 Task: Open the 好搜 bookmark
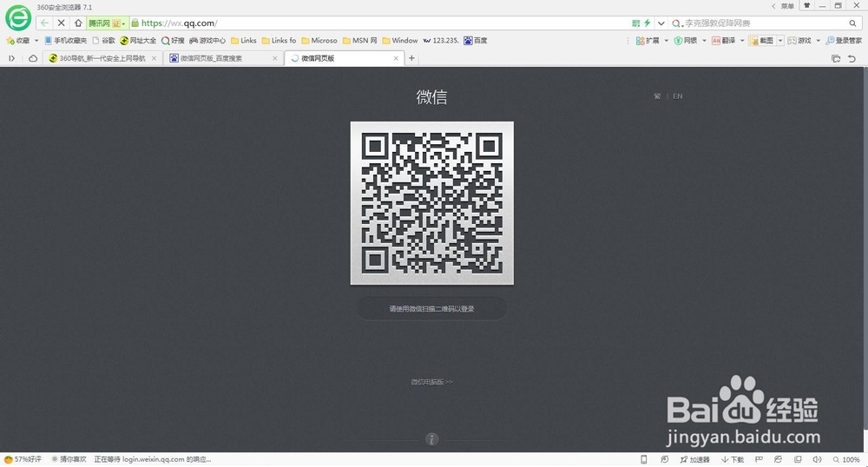(174, 41)
